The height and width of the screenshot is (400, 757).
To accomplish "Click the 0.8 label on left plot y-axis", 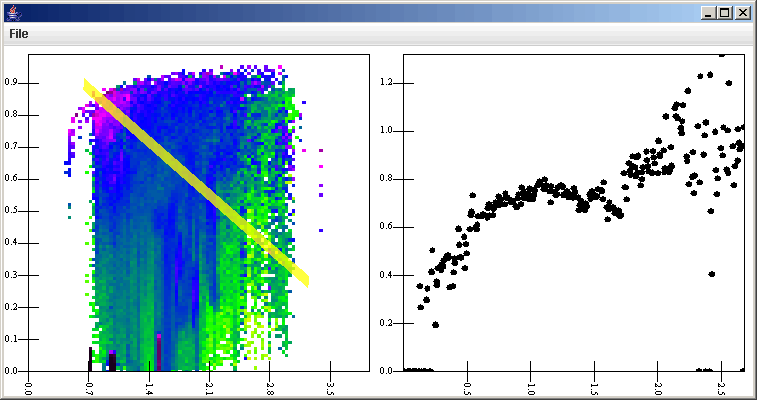I will coord(12,115).
